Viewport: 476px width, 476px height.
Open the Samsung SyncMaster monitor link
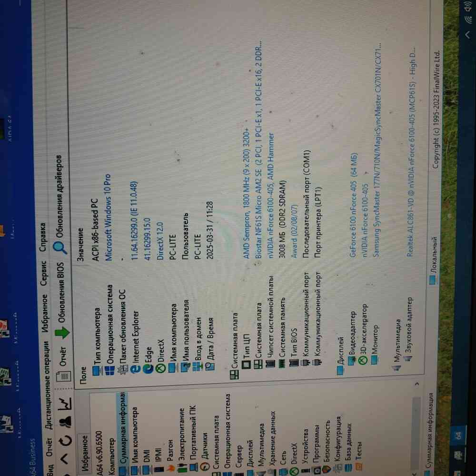pyautogui.click(x=377, y=149)
